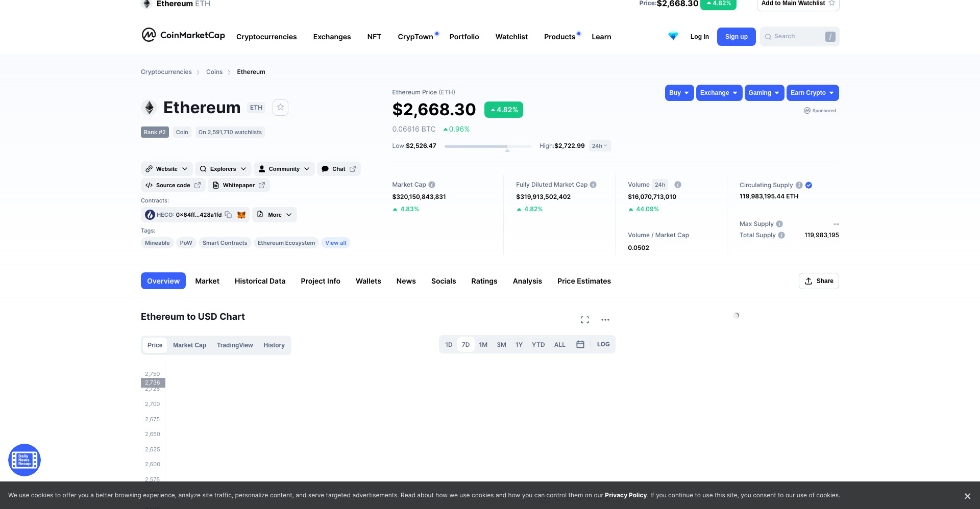The image size is (980, 509).
Task: Click the Share button
Action: (819, 281)
